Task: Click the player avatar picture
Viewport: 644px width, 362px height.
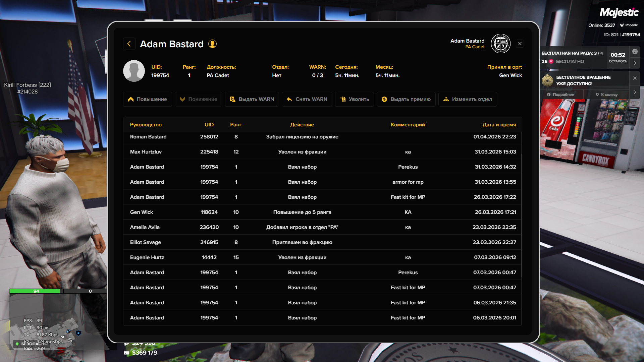Action: (x=134, y=71)
